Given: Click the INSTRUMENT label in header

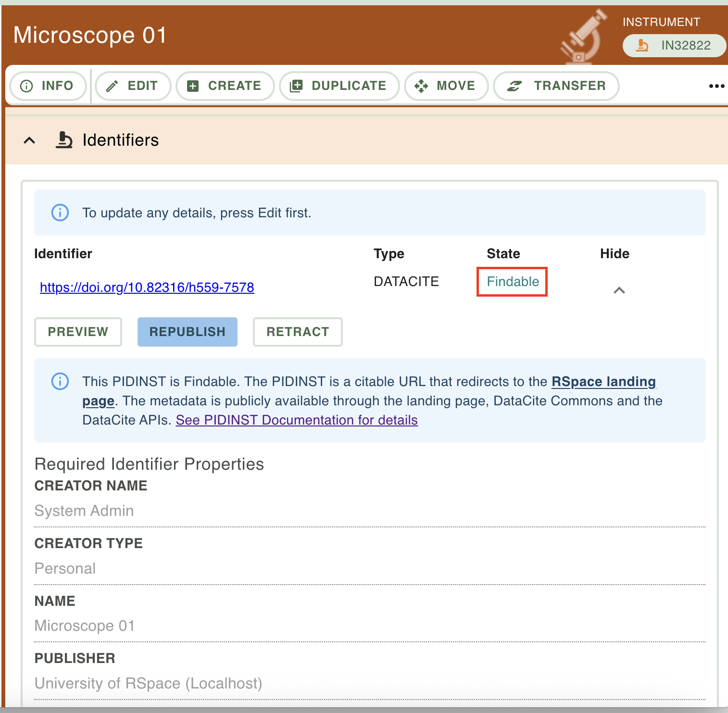Looking at the screenshot, I should point(661,22).
